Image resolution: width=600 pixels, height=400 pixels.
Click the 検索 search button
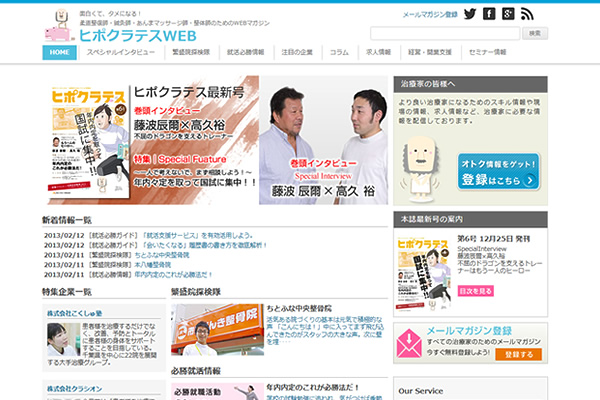point(534,33)
